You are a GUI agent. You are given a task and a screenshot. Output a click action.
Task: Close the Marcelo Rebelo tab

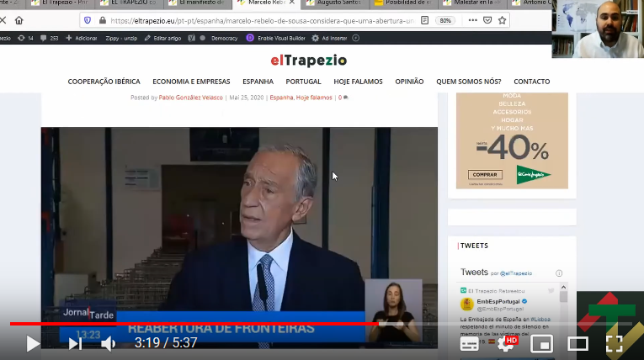click(291, 3)
